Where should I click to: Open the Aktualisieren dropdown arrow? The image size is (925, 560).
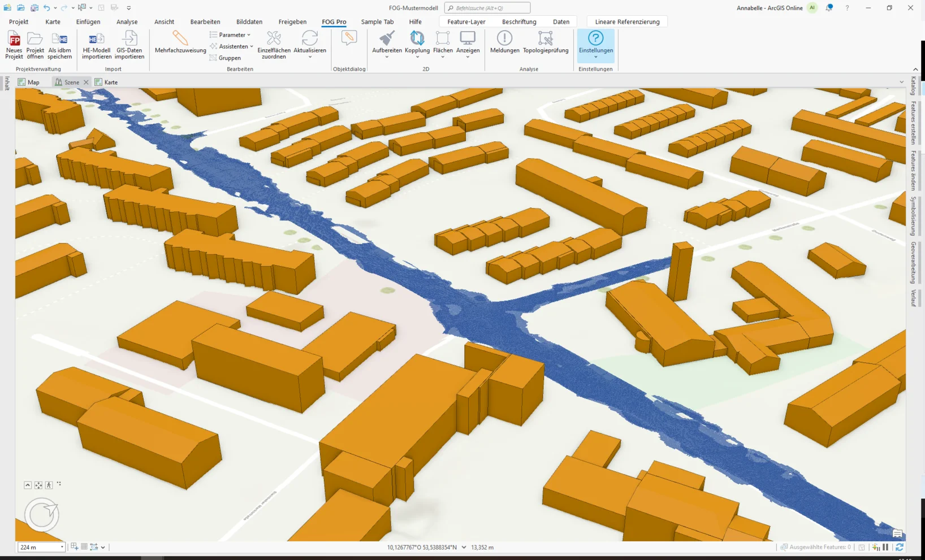[310, 57]
